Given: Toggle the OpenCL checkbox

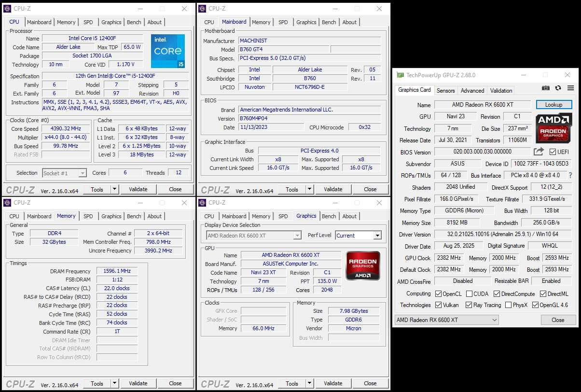Looking at the screenshot, I should [438, 294].
